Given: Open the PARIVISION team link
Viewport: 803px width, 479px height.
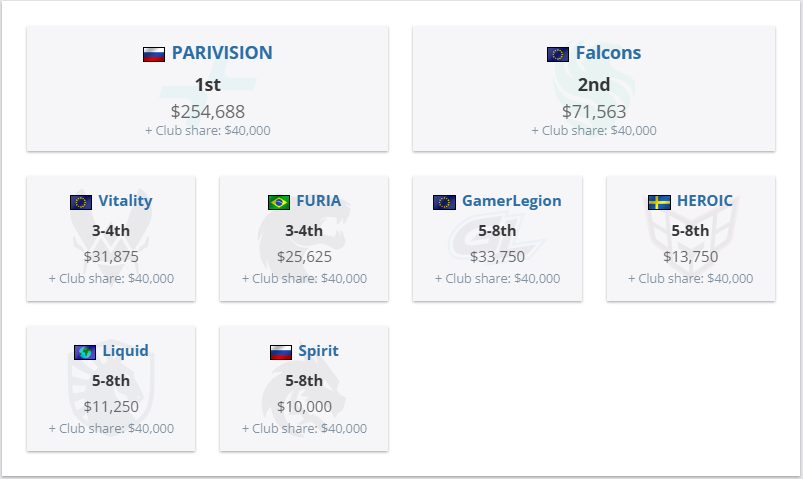Looking at the screenshot, I should [222, 53].
